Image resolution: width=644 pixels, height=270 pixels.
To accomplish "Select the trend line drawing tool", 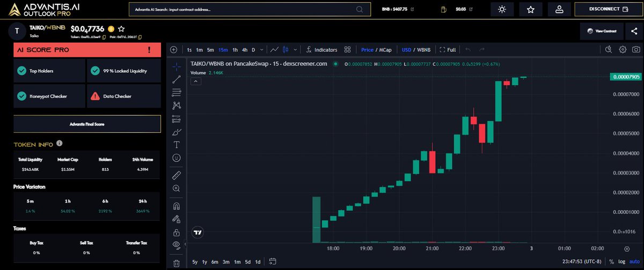I will coord(177,80).
